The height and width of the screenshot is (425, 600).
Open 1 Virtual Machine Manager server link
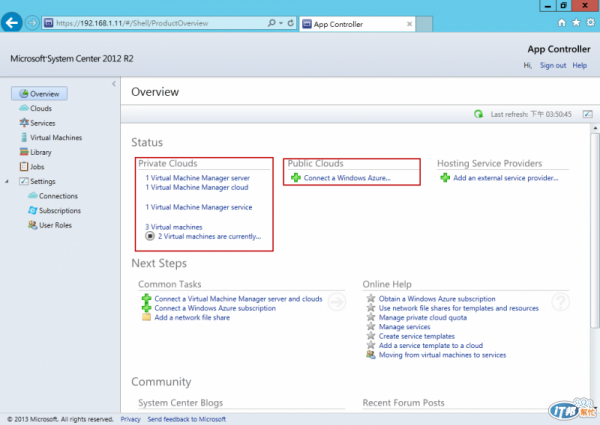[x=197, y=178]
